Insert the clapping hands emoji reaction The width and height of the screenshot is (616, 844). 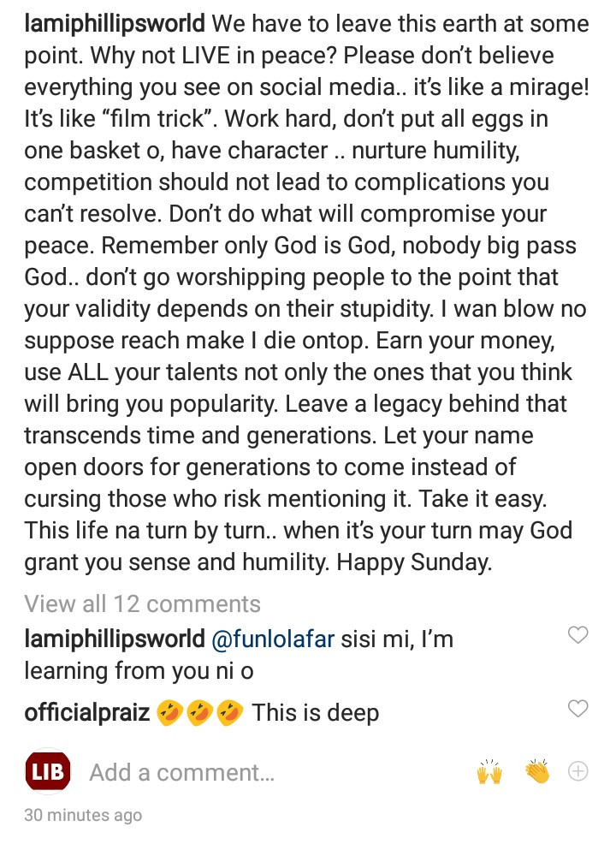537,771
